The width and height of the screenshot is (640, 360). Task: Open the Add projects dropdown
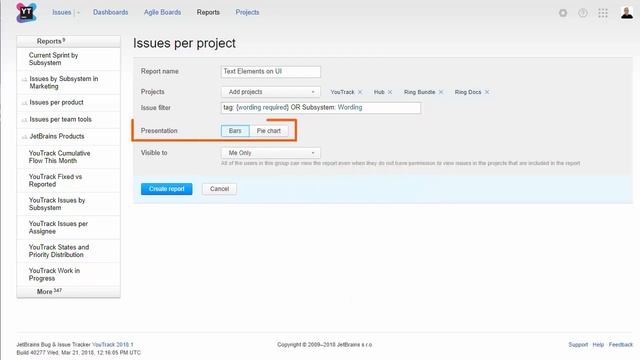click(271, 92)
